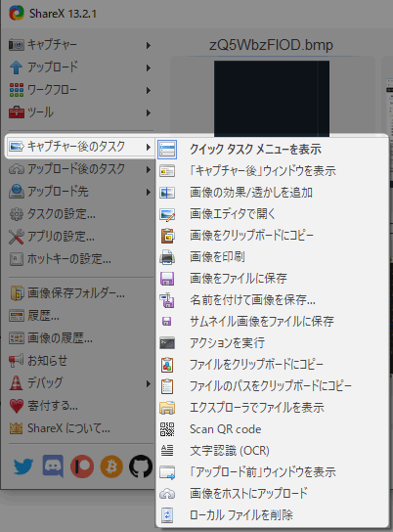The image size is (393, 532).
Task: Open the Bitcoin donation icon
Action: [x=111, y=466]
